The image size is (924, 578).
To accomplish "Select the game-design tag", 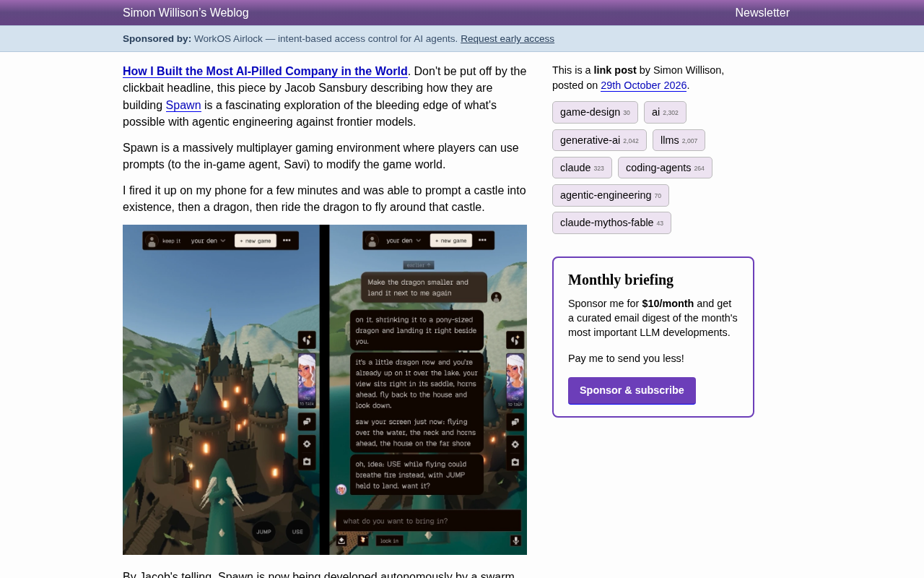I will coord(595,113).
